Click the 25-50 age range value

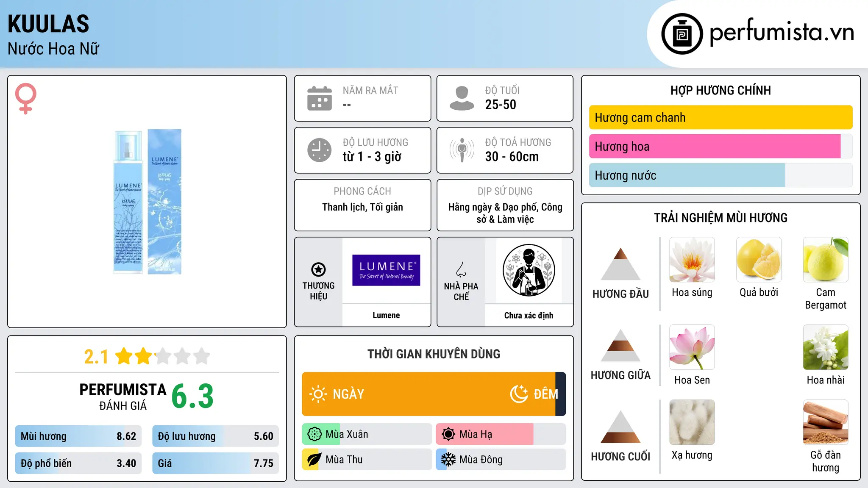coord(501,105)
